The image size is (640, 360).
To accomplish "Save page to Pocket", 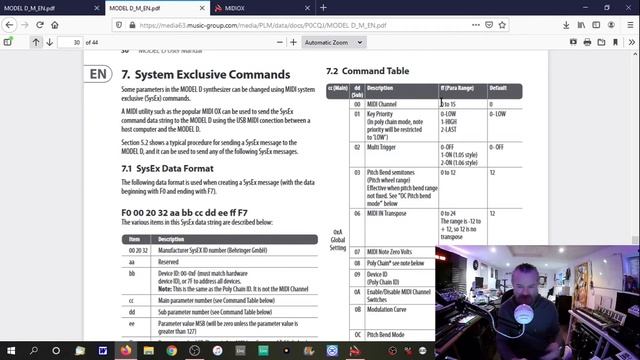I will pyautogui.click(x=489, y=25).
